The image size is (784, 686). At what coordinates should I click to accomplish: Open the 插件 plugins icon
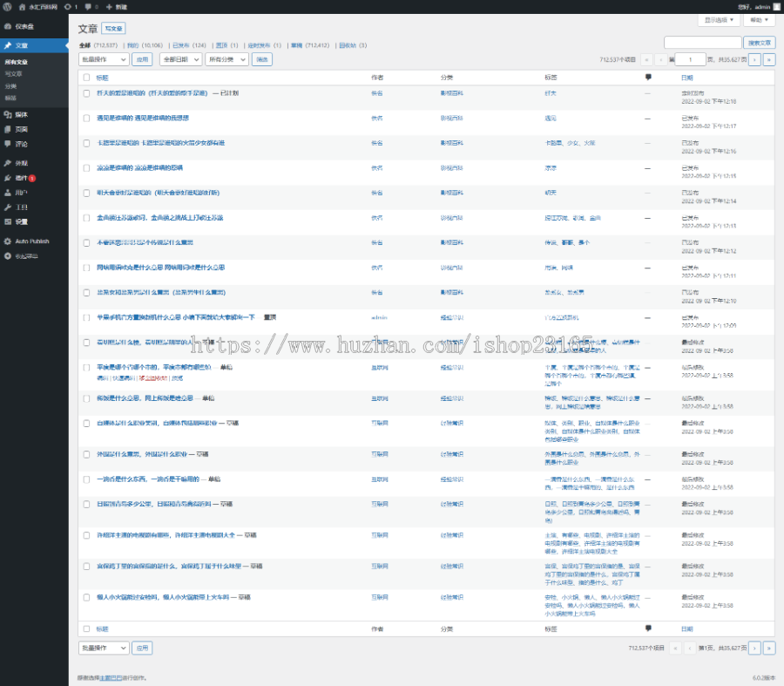8,178
